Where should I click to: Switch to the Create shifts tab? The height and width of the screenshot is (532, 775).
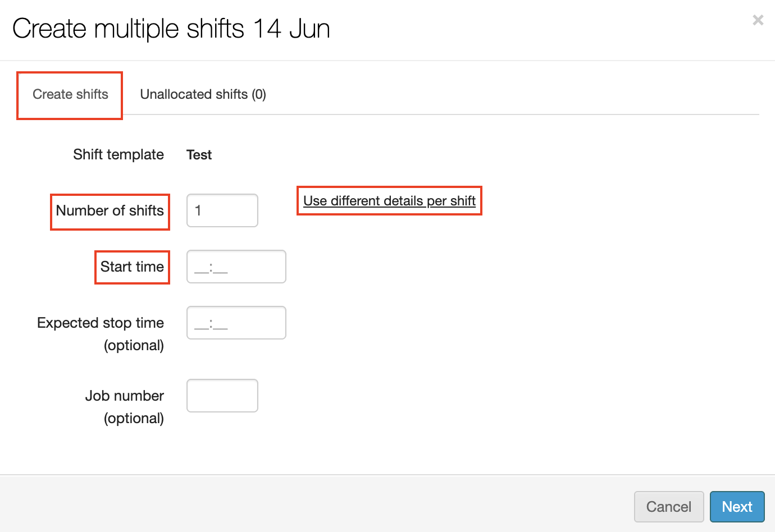click(x=70, y=94)
